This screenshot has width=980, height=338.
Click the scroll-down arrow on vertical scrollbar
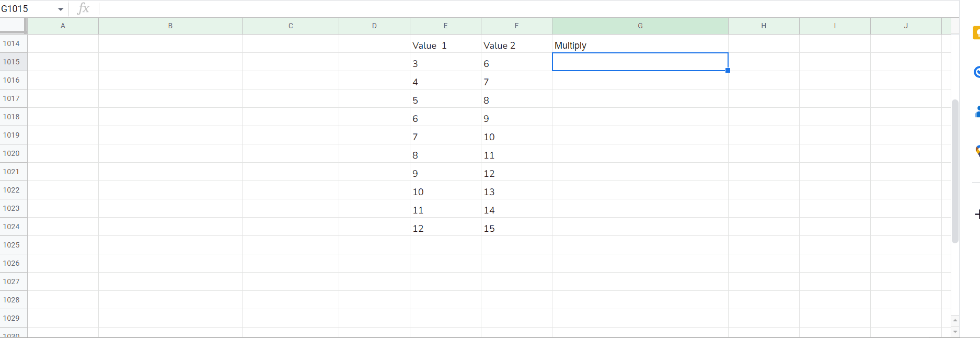click(955, 333)
